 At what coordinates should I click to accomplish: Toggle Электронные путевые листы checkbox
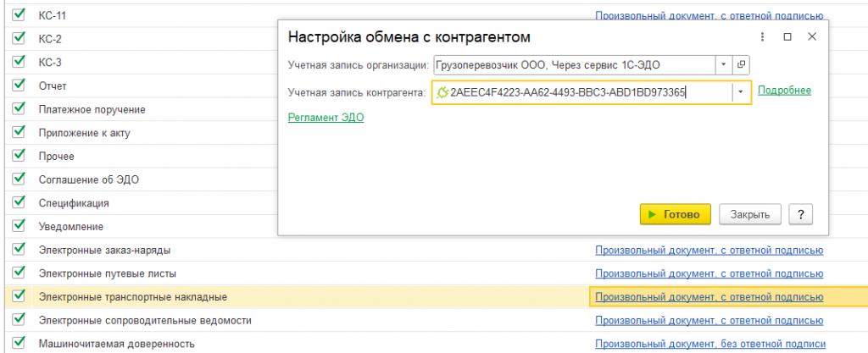[19, 273]
